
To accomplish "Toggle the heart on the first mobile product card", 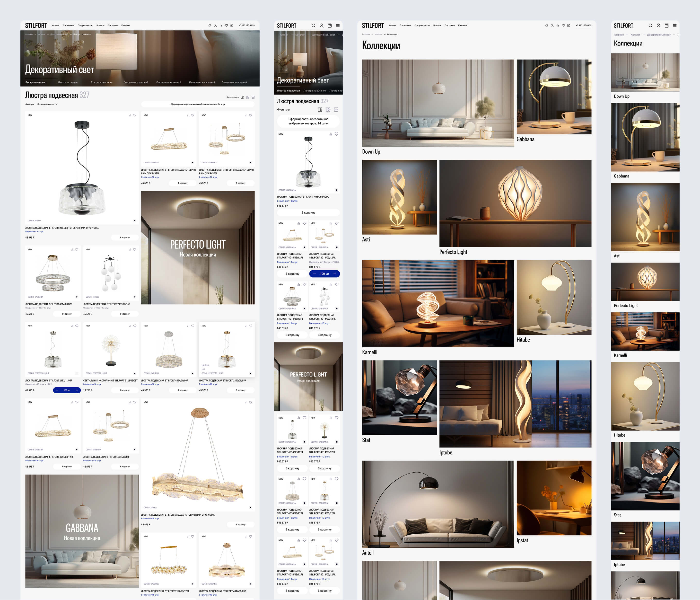I will point(336,134).
